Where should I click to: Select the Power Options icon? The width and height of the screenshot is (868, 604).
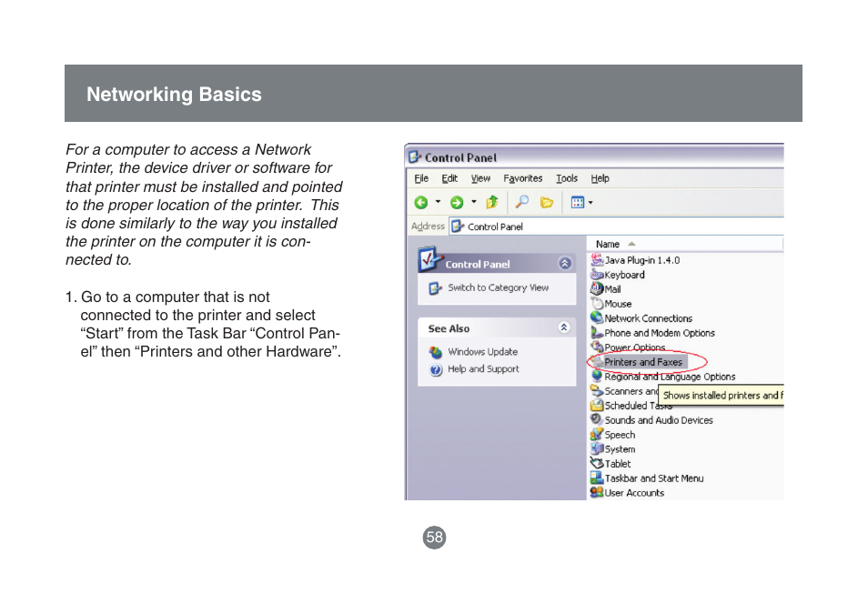[x=597, y=347]
